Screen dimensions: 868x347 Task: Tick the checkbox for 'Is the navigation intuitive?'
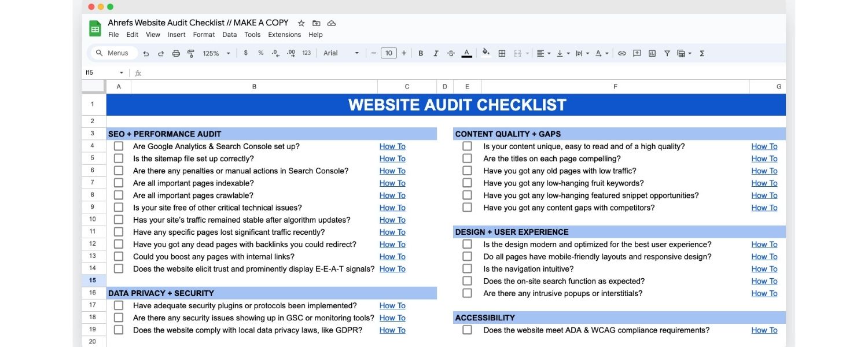coord(467,268)
